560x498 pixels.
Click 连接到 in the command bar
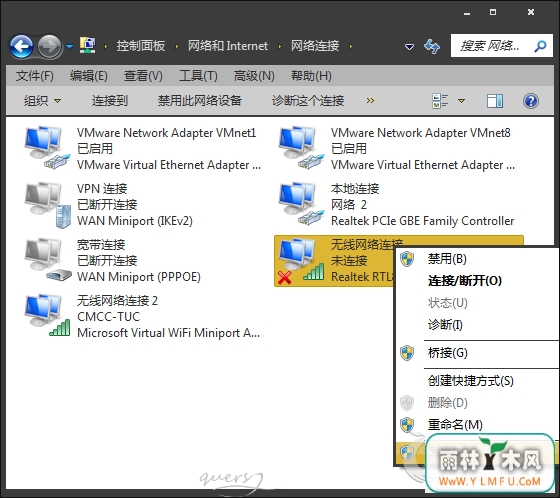point(110,101)
